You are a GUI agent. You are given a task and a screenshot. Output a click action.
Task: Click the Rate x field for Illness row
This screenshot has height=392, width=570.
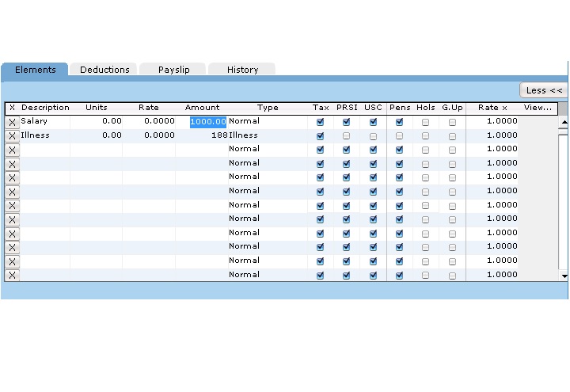[x=492, y=135]
